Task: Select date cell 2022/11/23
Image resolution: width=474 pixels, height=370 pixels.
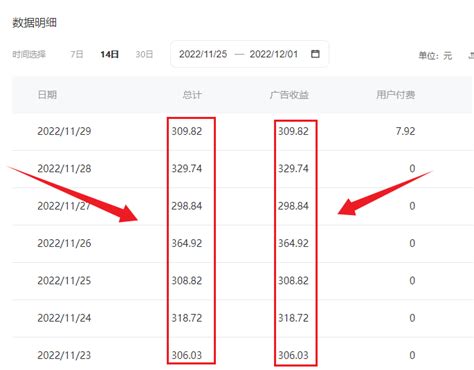Action: tap(64, 355)
